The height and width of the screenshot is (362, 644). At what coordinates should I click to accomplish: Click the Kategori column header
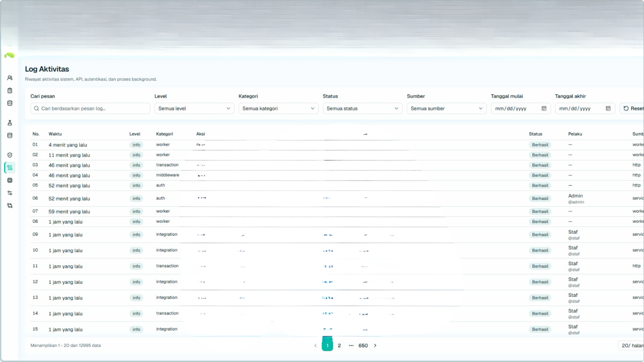click(165, 134)
